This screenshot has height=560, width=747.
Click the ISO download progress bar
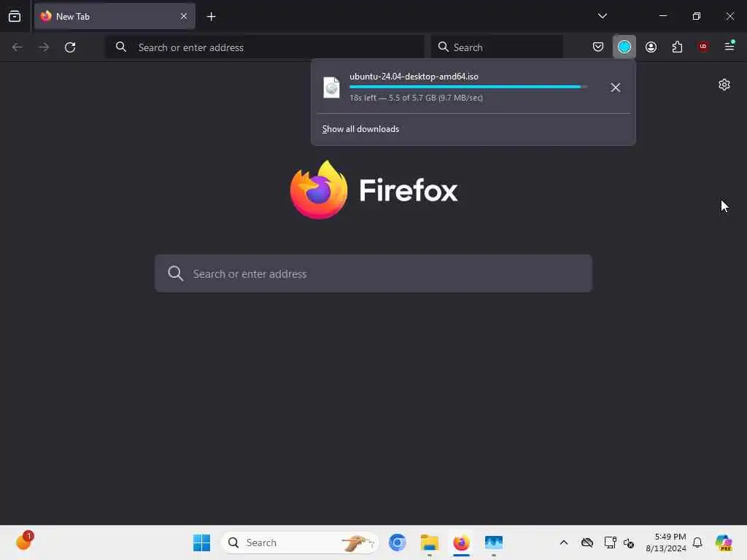point(468,87)
